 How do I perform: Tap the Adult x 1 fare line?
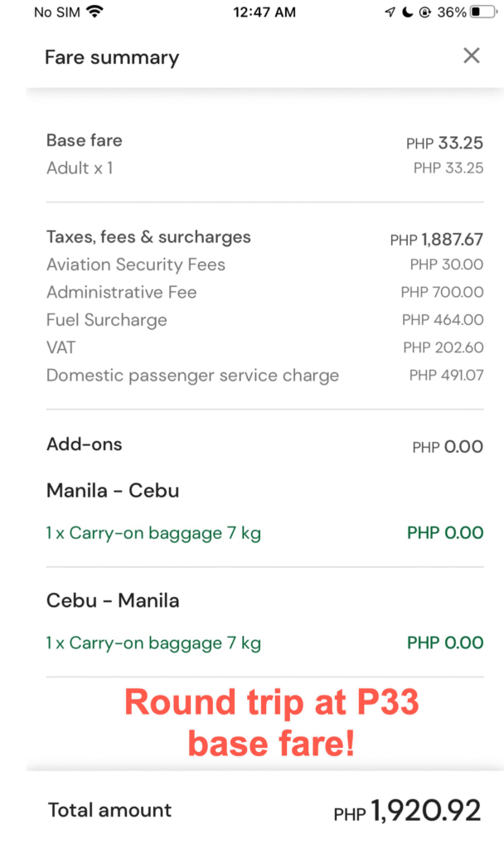tap(264, 167)
